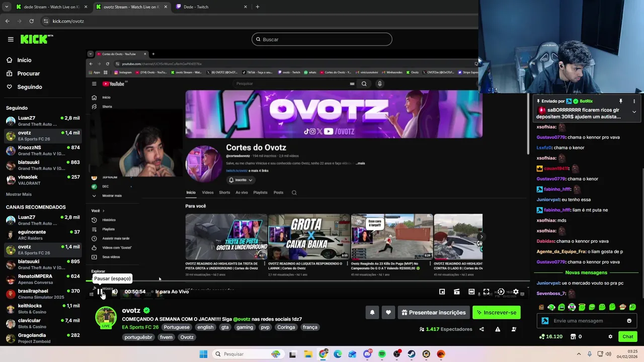644x362 pixels.
Task: Open pinned message three-dot menu
Action: pyautogui.click(x=634, y=101)
